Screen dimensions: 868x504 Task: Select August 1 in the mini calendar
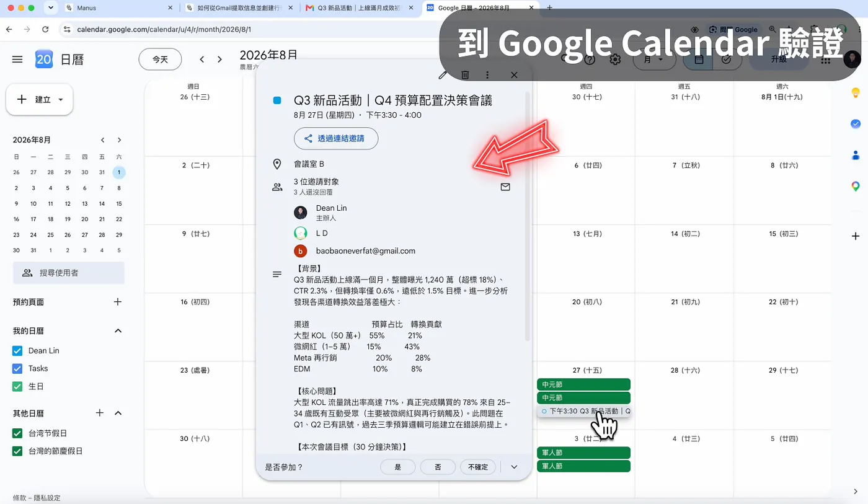click(119, 172)
